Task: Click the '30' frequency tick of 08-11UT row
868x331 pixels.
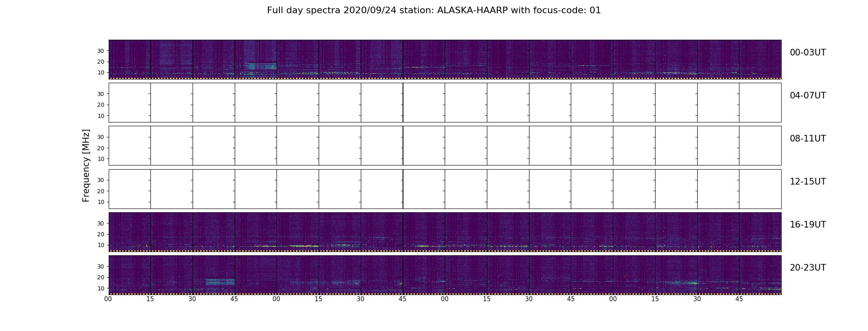Action: [x=100, y=137]
